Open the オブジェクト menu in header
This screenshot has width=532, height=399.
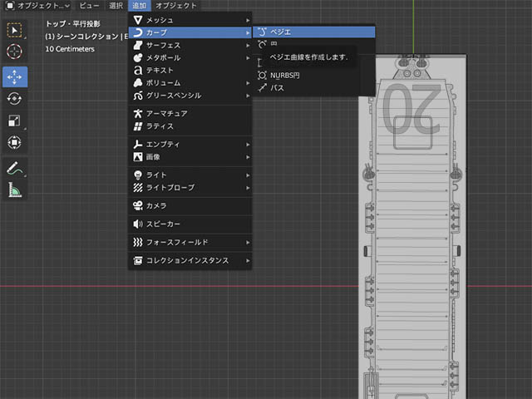(x=175, y=6)
